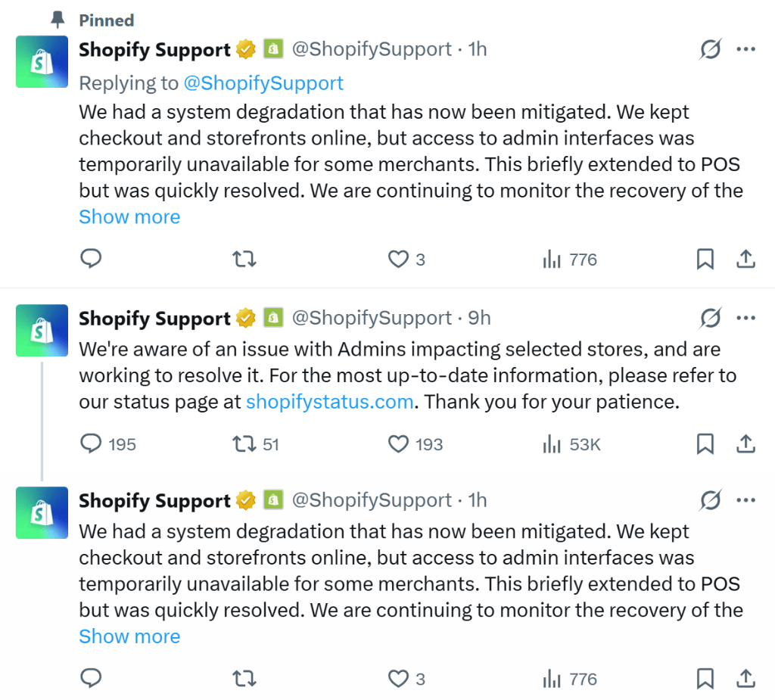This screenshot has width=775, height=700.
Task: Open more options on the 9h post
Action: click(x=745, y=319)
